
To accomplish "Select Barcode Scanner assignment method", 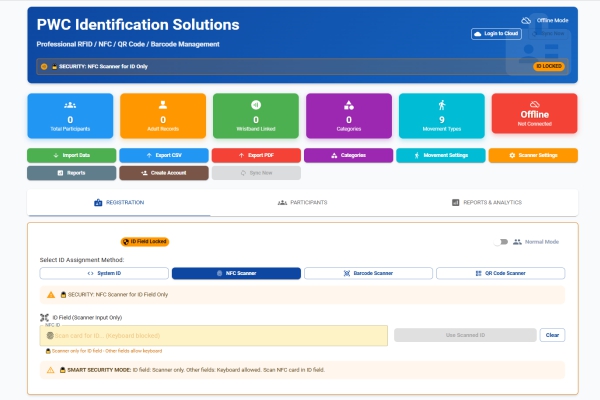I will click(368, 273).
